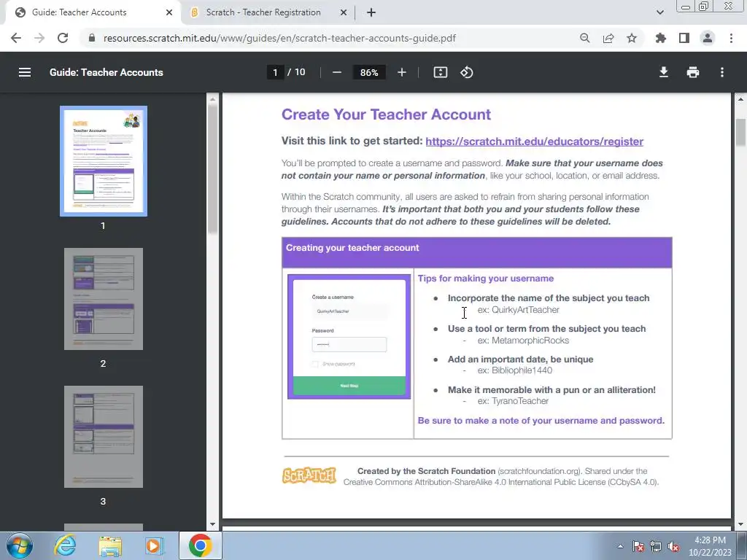Click the 'ex: TyranoTeacher' example text
Viewport: 747px width, 560px height.
(513, 401)
